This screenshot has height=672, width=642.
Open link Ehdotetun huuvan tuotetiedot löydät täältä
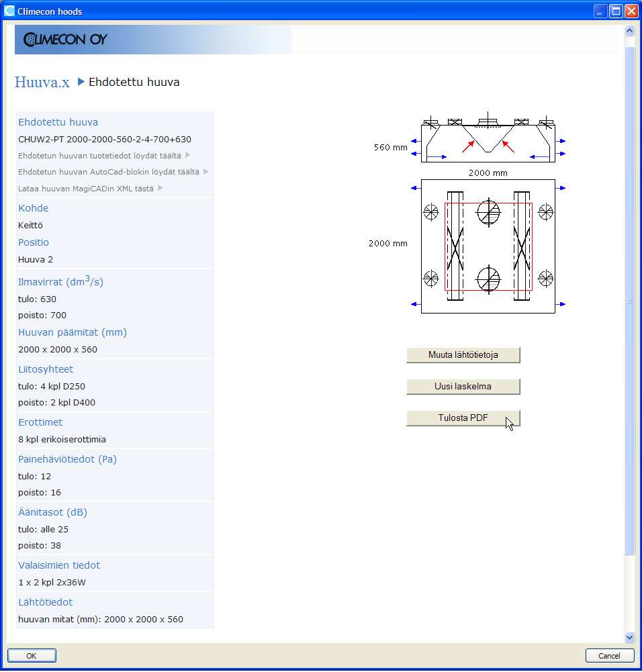click(x=99, y=156)
